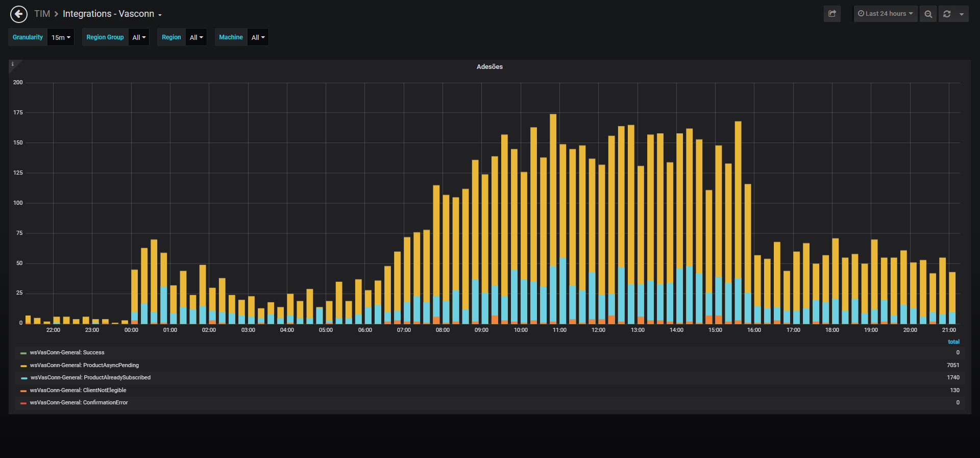980x458 pixels.
Task: Click the zoom out magnifier icon
Action: tap(928, 14)
